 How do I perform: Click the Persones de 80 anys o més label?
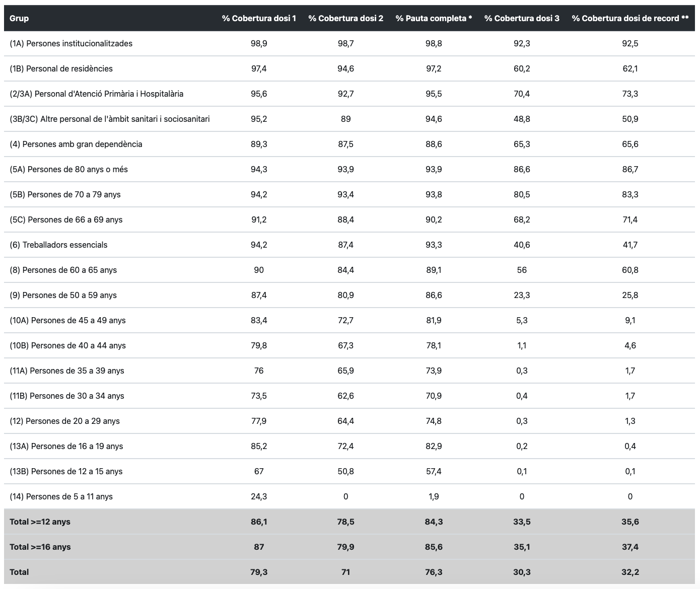pyautogui.click(x=68, y=169)
